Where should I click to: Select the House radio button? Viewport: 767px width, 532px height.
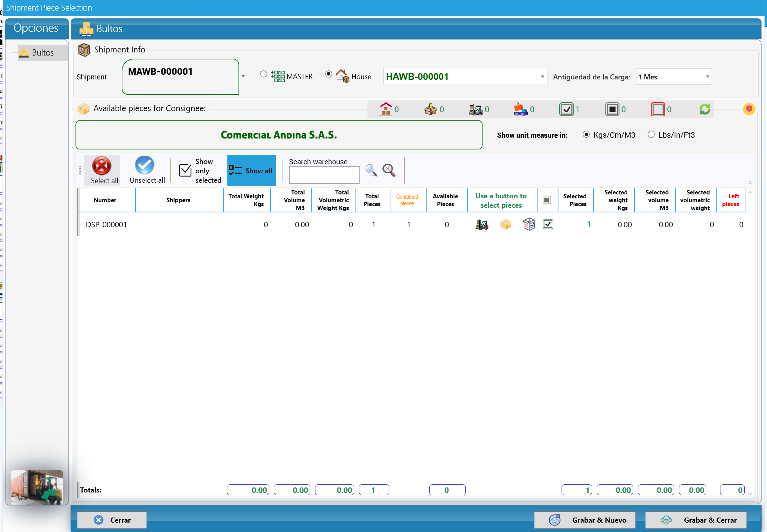point(329,74)
